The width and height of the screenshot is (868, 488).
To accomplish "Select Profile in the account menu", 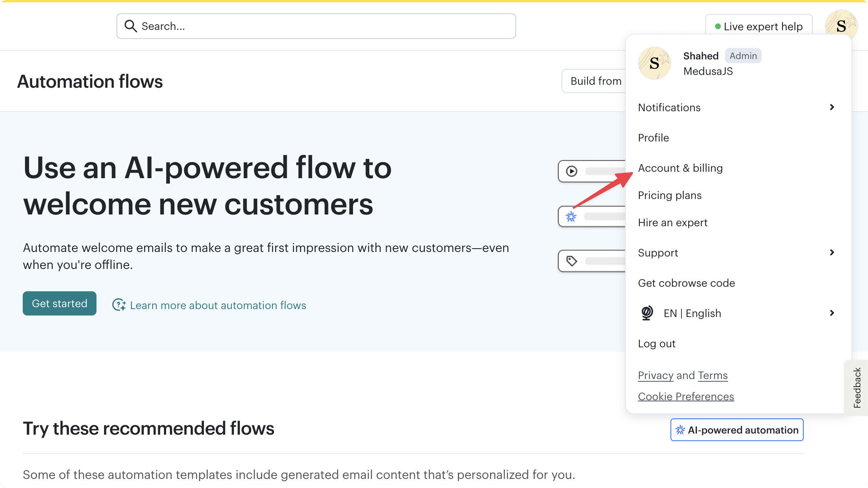I will 653,138.
